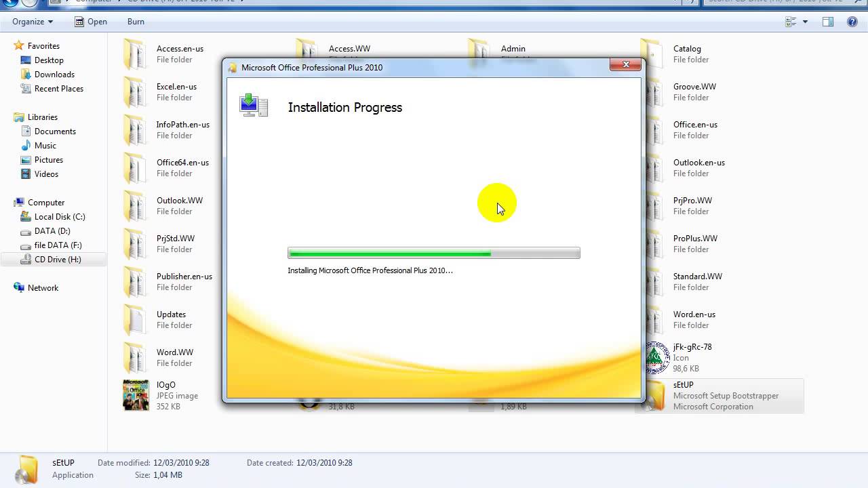This screenshot has width=868, height=488.
Task: Select Network in navigation pane
Action: pos(43,288)
